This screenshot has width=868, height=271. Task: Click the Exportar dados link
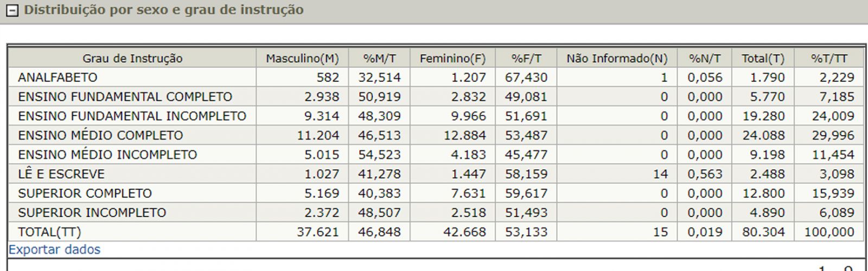[x=54, y=250]
